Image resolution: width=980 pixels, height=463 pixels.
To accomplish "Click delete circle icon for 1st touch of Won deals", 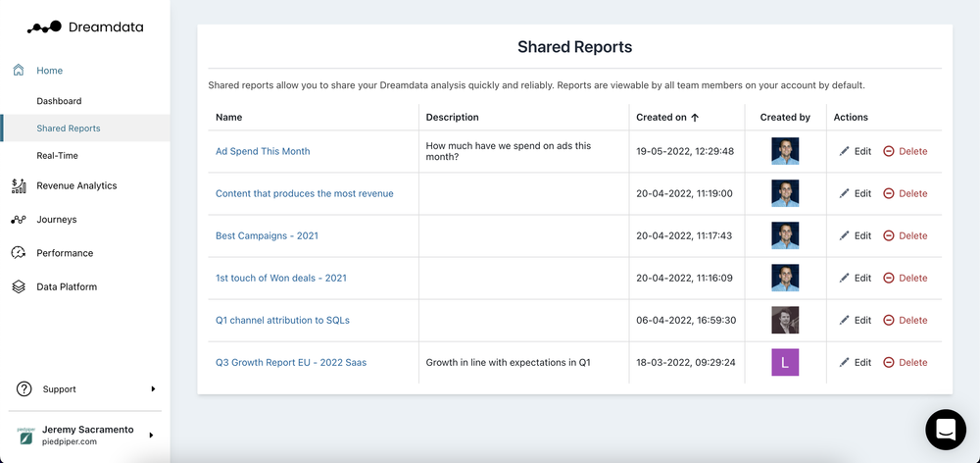I will (x=889, y=278).
